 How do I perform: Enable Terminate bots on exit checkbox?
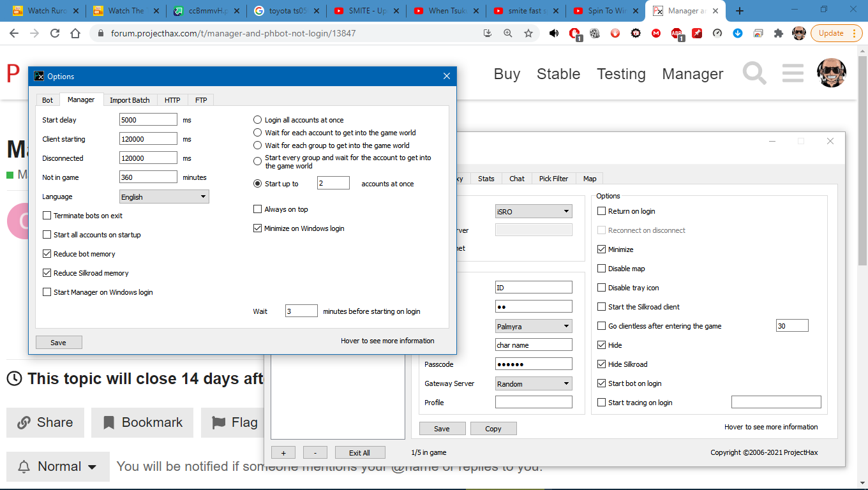[x=47, y=216]
